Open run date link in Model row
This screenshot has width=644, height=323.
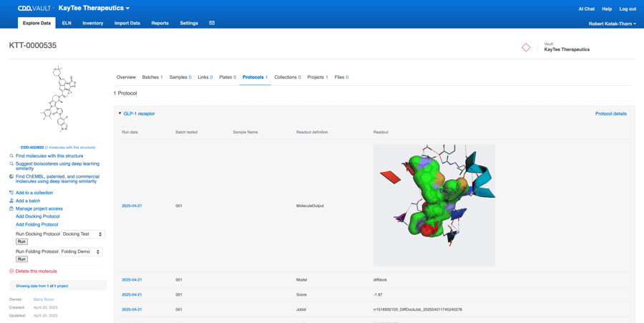click(x=132, y=280)
